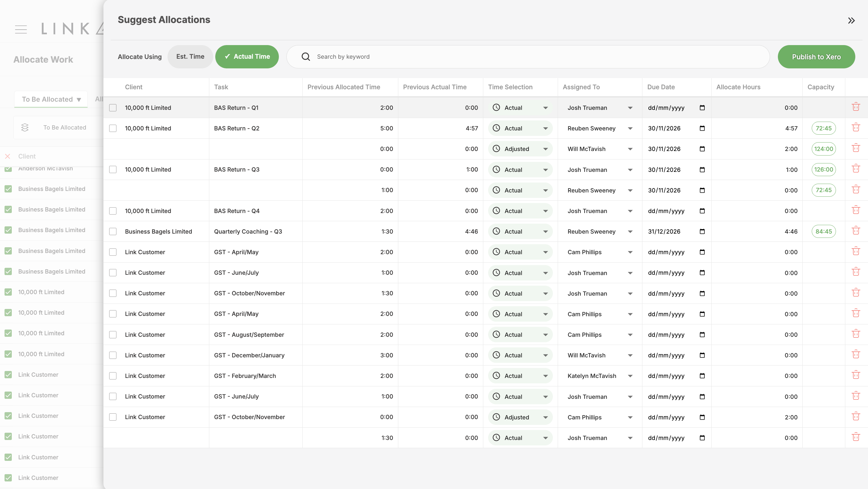Open the hamburger menu icon
The image size is (868, 489).
pos(21,29)
